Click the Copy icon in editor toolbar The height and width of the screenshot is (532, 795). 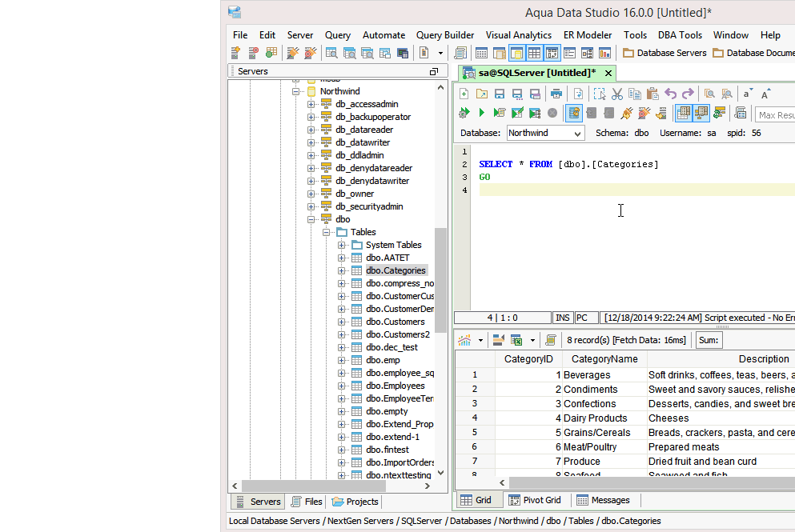click(635, 94)
